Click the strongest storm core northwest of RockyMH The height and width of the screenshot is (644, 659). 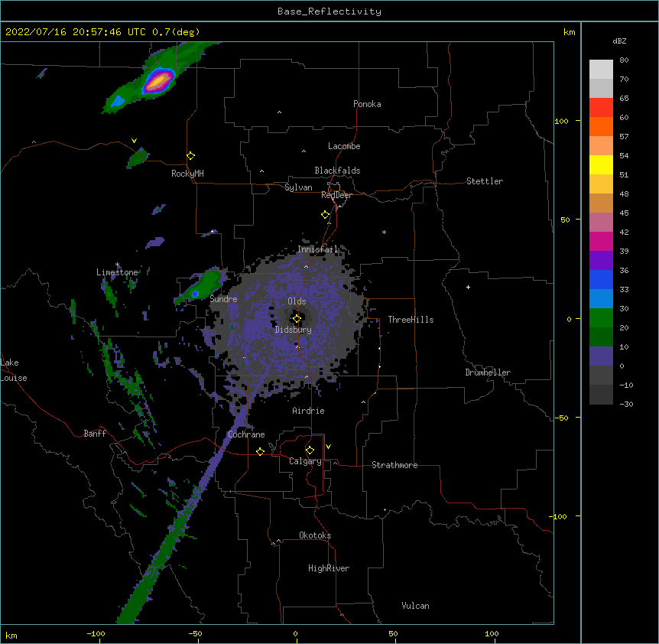tap(158, 81)
